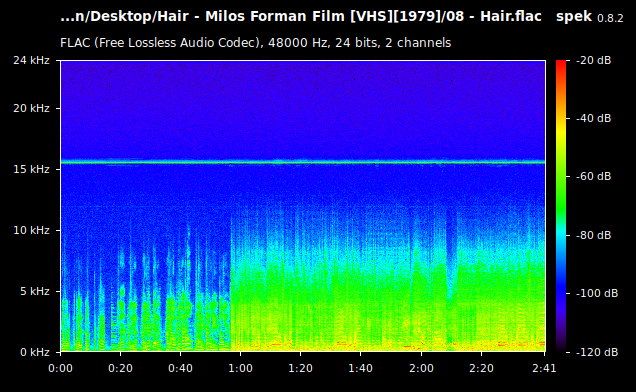Click the 0:20 time label

coord(120,368)
